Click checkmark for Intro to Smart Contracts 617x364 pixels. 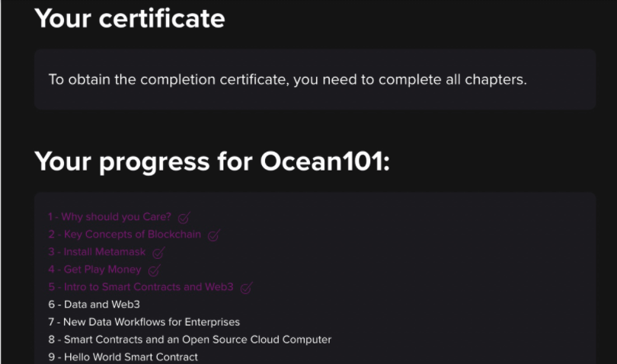click(x=246, y=288)
